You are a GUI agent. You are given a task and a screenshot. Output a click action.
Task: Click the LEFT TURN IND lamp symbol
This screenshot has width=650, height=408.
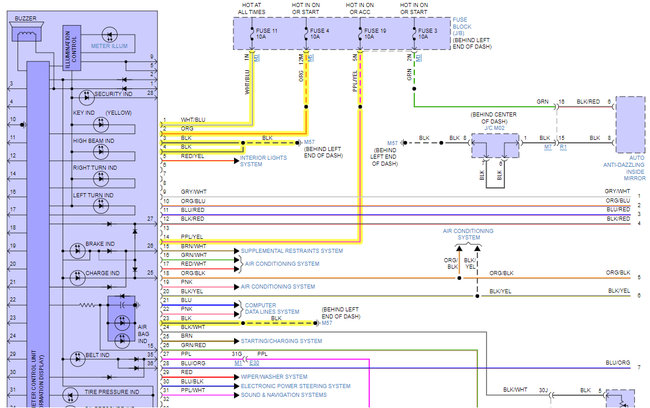[x=101, y=206]
